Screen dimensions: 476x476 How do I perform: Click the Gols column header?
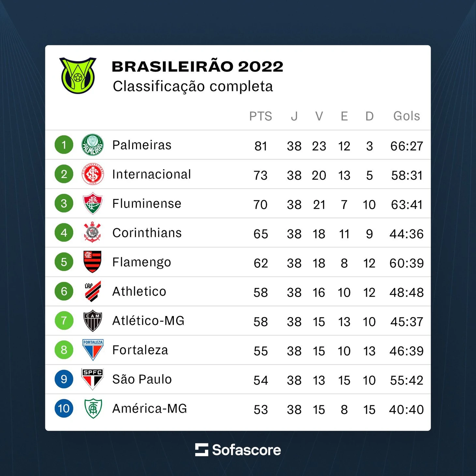coord(407,116)
